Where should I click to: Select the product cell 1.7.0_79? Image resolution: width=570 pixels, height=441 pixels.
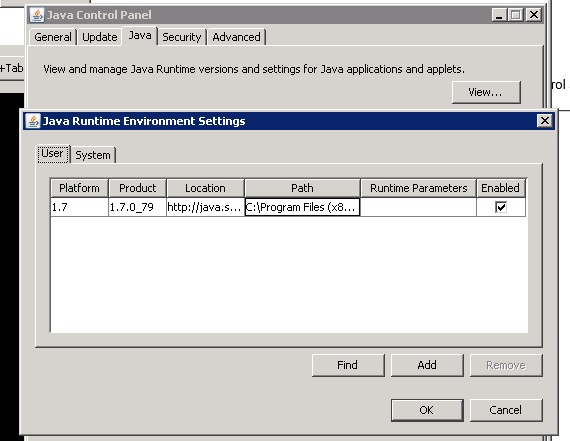[x=137, y=207]
